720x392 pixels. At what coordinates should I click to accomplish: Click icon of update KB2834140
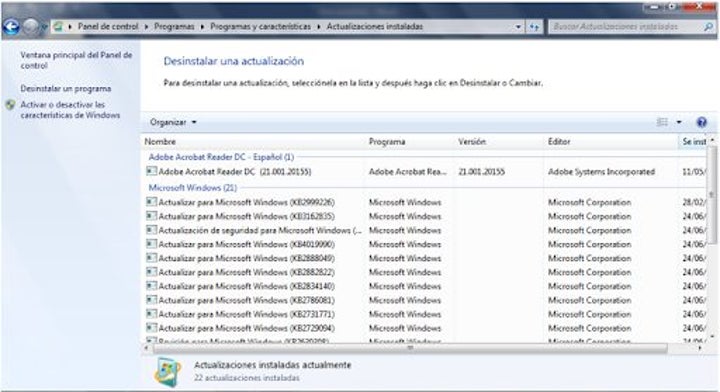(151, 286)
